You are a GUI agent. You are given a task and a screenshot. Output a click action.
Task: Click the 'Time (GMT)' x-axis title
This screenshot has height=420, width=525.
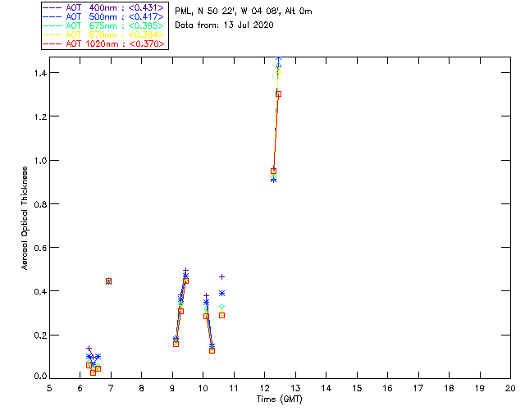(279, 399)
